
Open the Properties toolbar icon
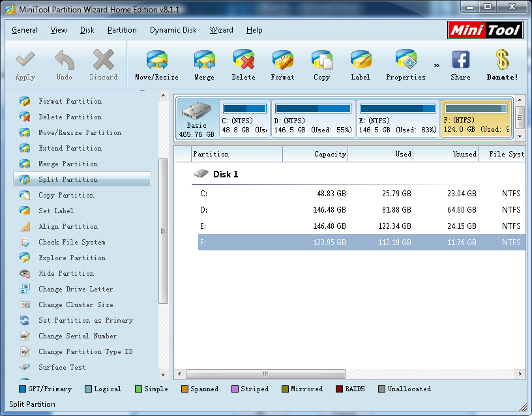pos(406,59)
